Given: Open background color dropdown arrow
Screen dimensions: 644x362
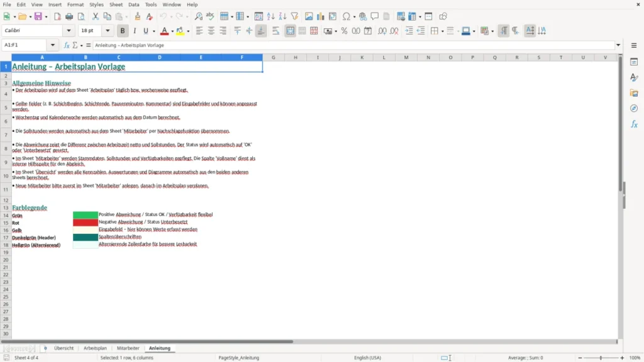Looking at the screenshot, I should 474,31.
